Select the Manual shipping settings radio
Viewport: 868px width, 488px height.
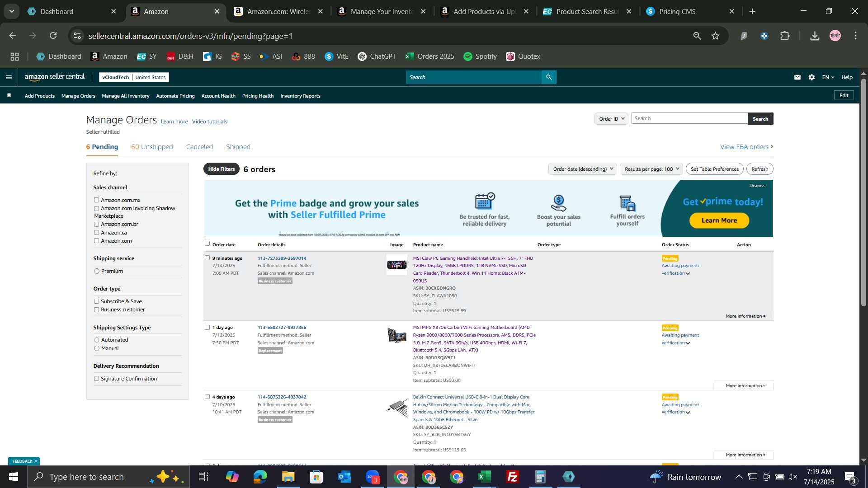click(x=96, y=348)
